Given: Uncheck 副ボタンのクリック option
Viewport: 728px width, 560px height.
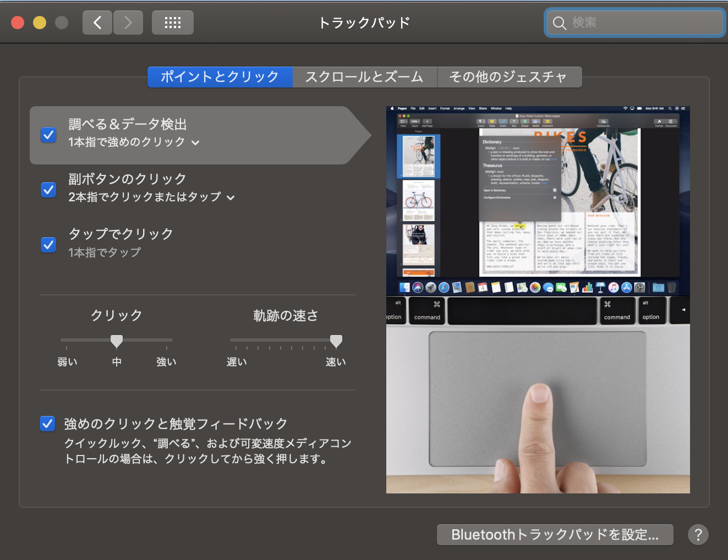Looking at the screenshot, I should tap(48, 190).
